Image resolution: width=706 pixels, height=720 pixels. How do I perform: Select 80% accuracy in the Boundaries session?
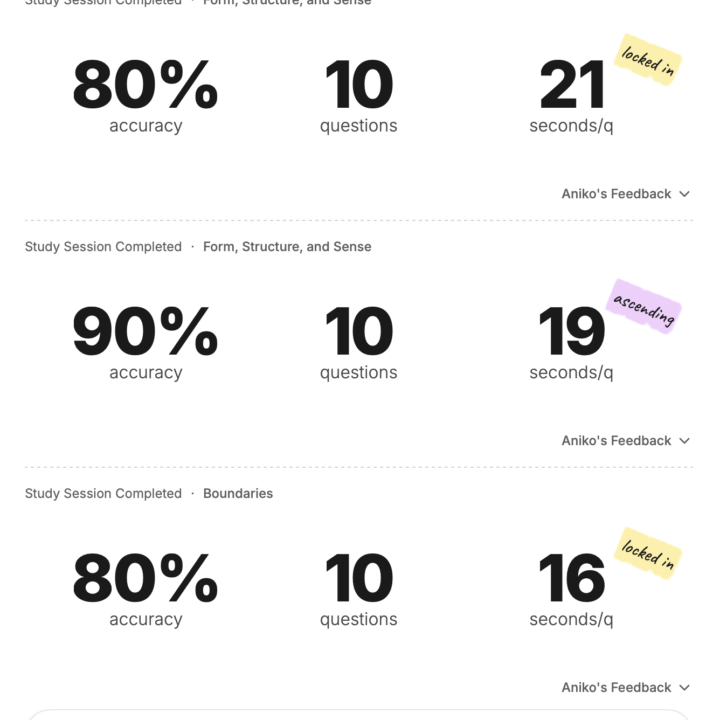click(145, 589)
